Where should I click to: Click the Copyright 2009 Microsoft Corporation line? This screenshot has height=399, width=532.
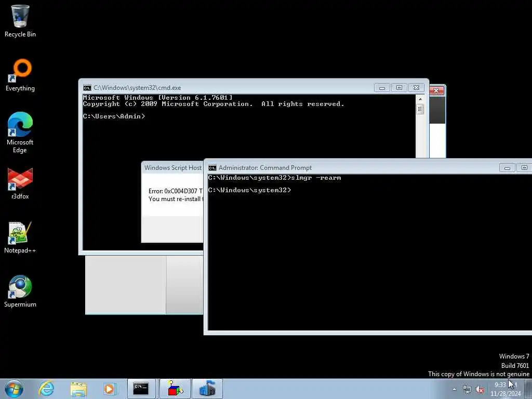214,104
